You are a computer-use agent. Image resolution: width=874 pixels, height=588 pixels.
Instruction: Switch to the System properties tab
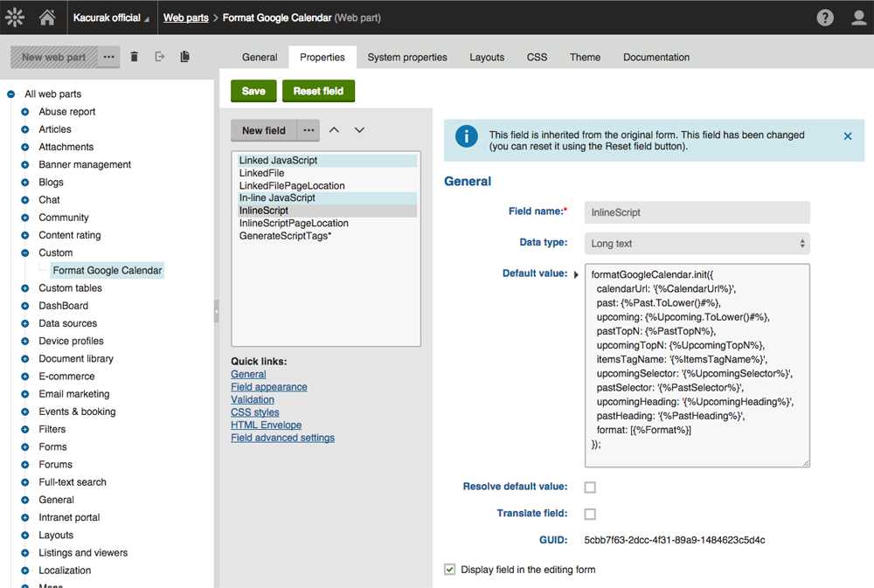407,58
